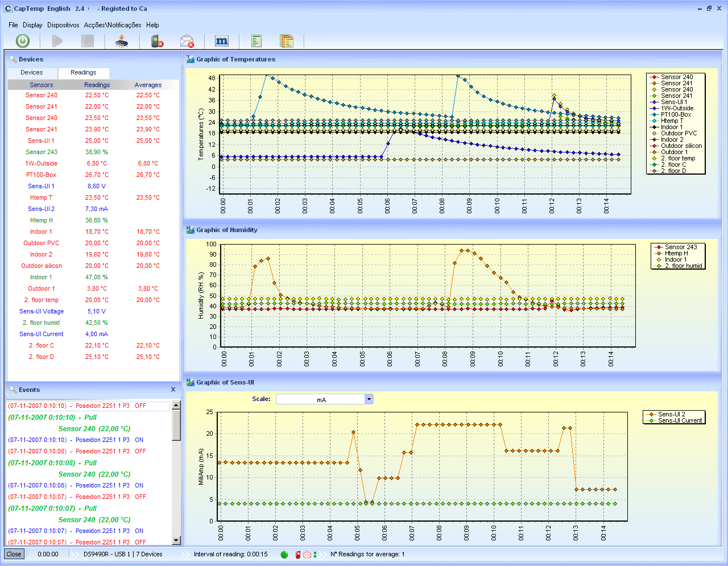Select the 2. floor C sensor row

[x=93, y=345]
